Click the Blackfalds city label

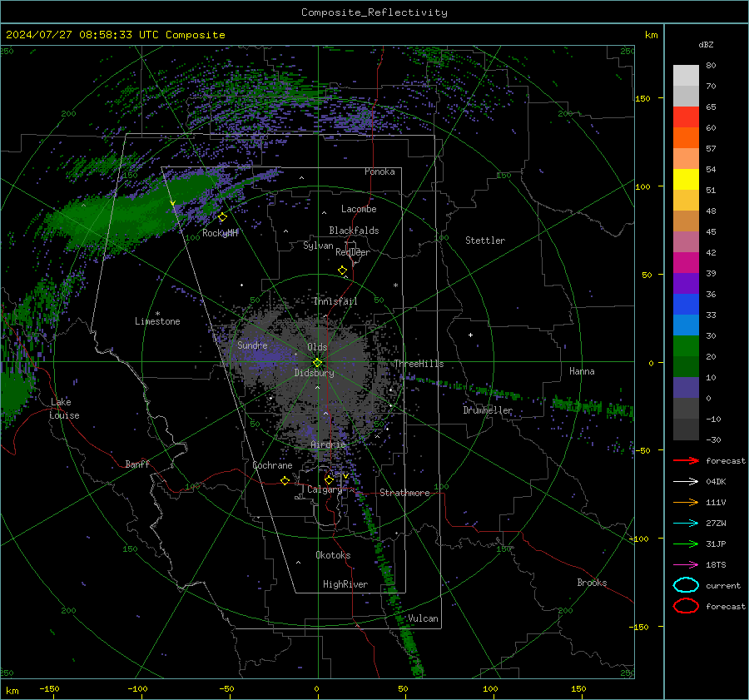(354, 231)
